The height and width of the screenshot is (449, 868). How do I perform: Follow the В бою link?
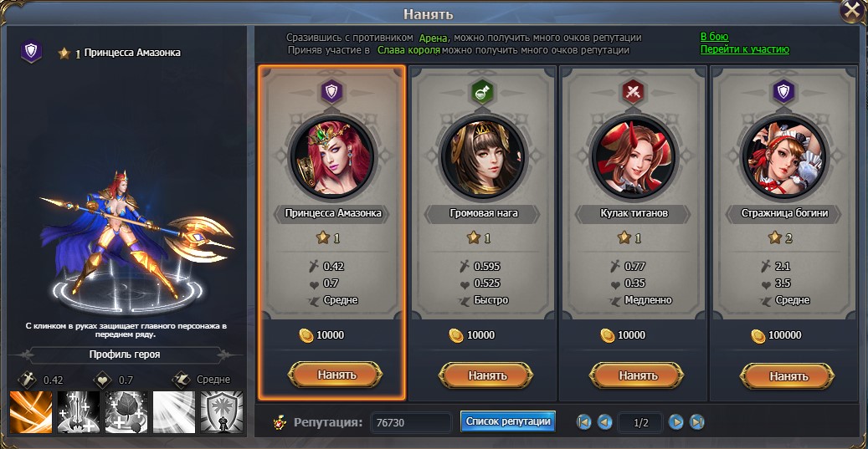pos(714,37)
